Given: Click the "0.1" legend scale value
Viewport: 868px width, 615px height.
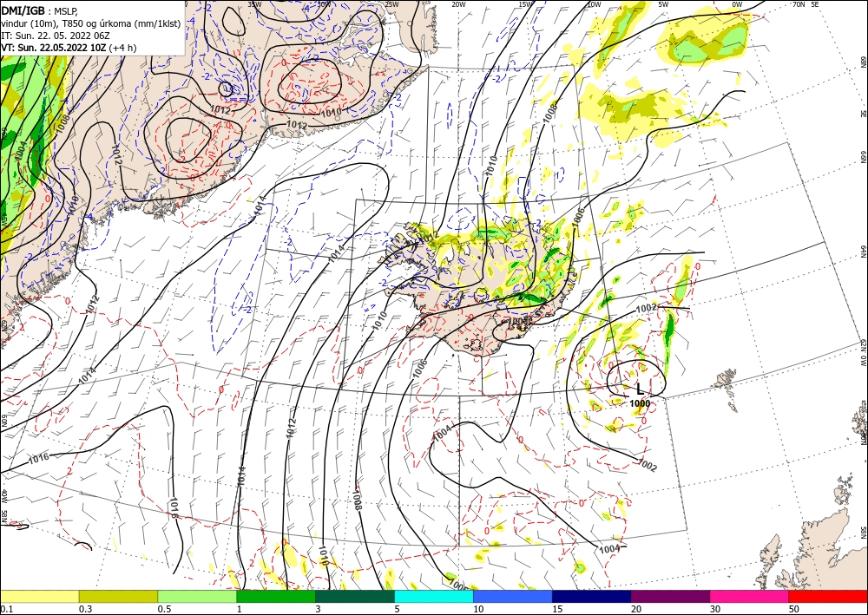Looking at the screenshot, I should coord(5,609).
